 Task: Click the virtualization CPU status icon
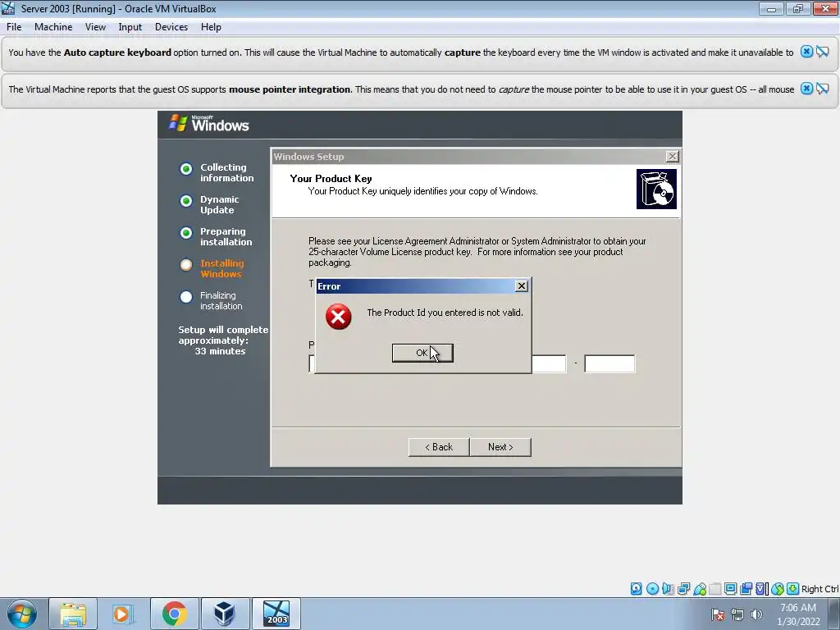(762, 589)
